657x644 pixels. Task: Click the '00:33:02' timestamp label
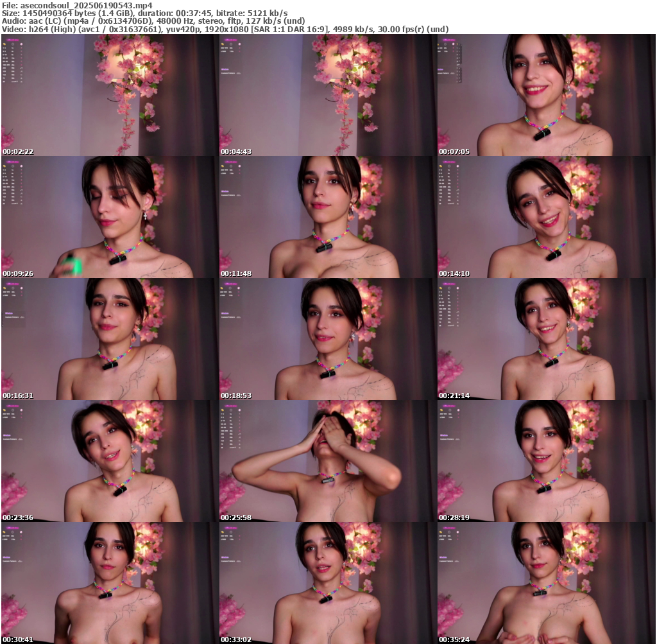[236, 640]
